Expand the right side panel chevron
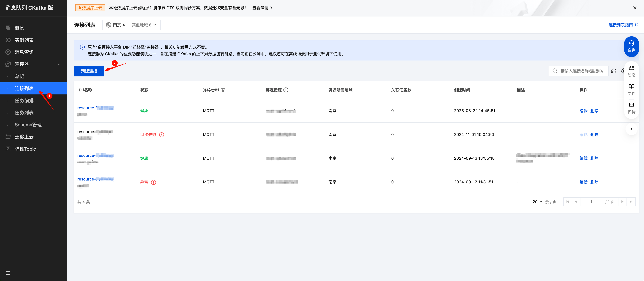 point(631,129)
